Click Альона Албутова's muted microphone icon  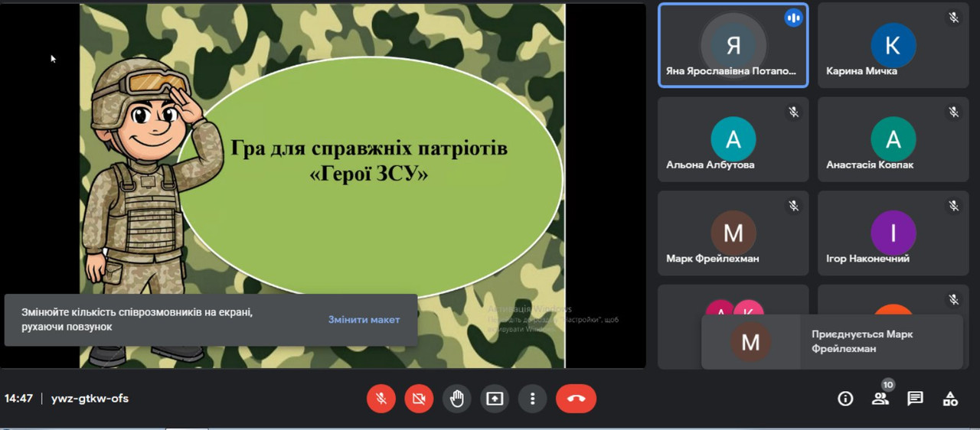(794, 112)
